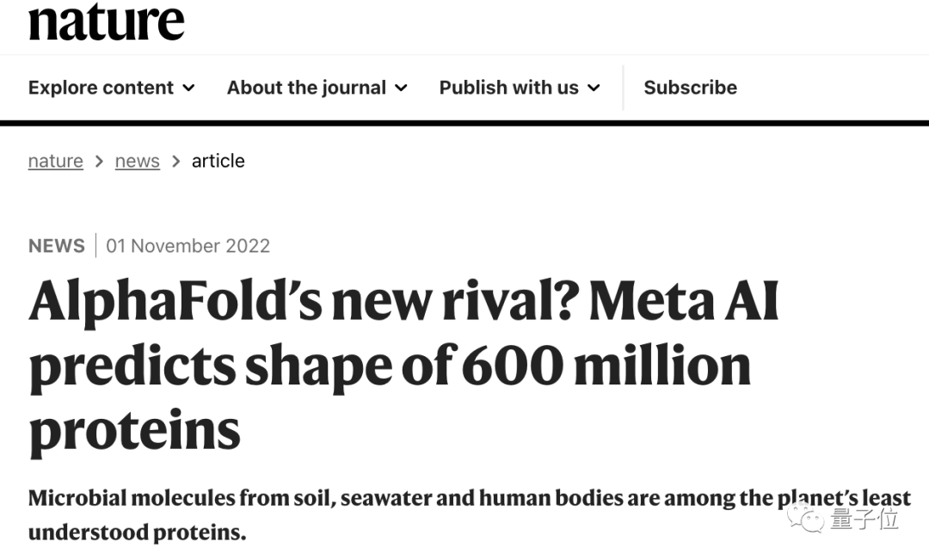Open the news breadcrumb link
The image size is (929, 560).
[x=138, y=161]
